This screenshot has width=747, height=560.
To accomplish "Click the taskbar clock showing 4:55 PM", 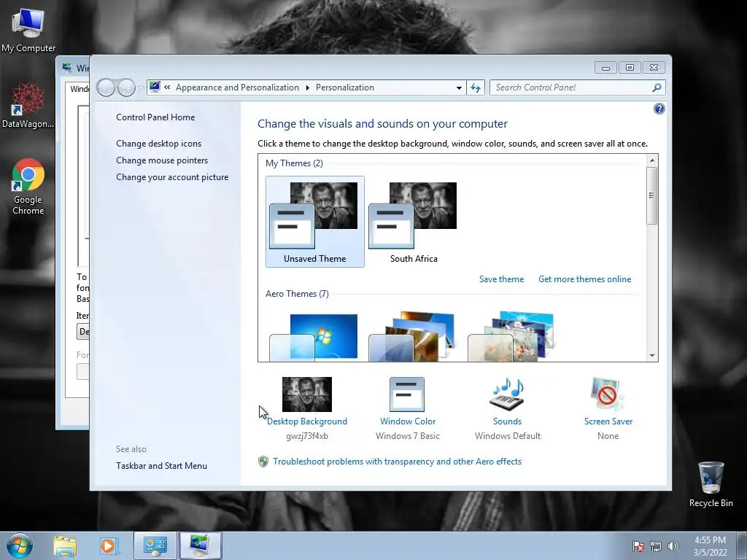I will point(710,546).
